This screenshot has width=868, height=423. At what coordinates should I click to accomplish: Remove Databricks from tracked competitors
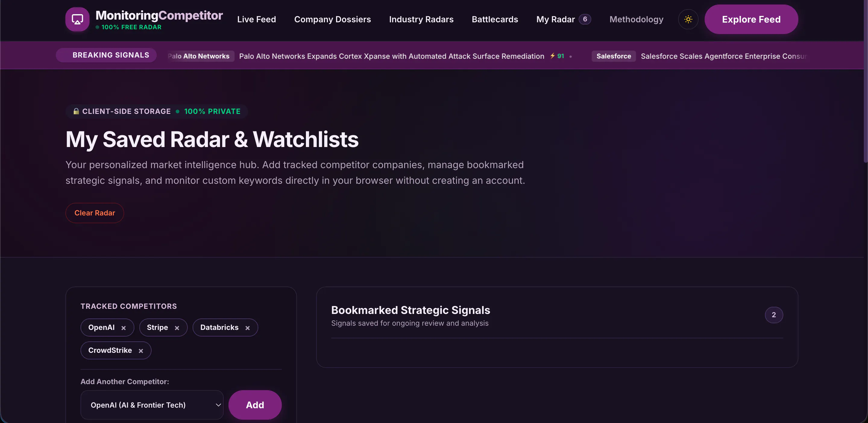point(248,328)
